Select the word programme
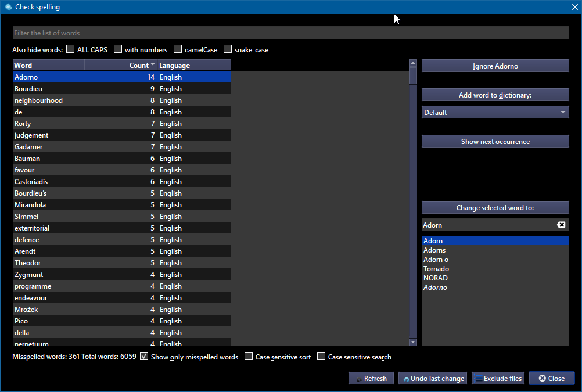This screenshot has height=392, width=582. click(122, 286)
